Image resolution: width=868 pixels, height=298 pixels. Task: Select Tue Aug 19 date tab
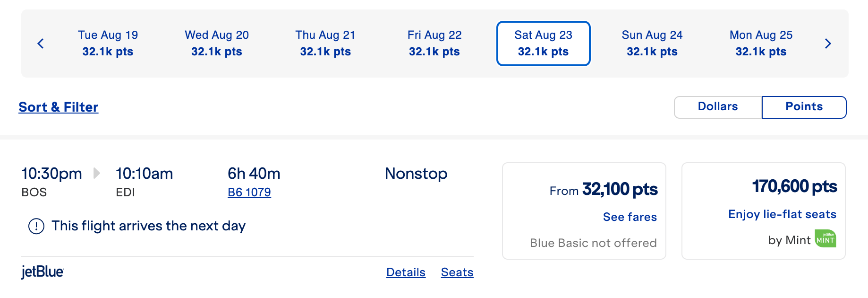pyautogui.click(x=108, y=43)
